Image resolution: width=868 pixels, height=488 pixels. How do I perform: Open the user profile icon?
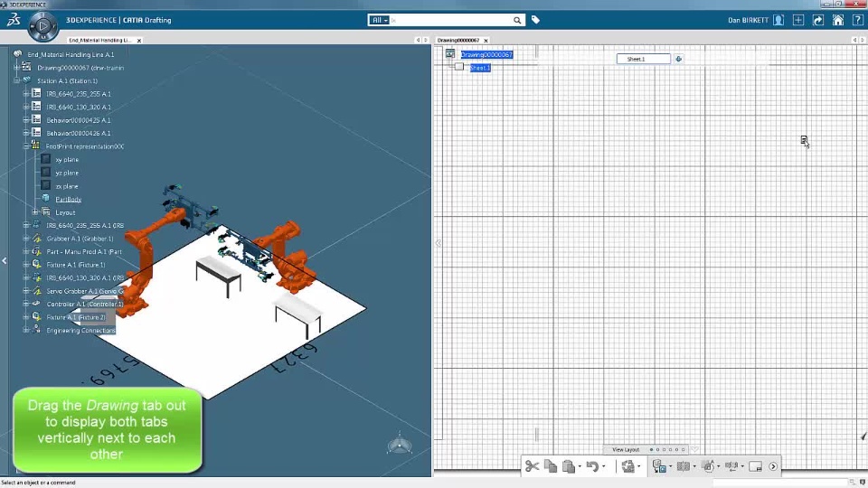[x=778, y=20]
